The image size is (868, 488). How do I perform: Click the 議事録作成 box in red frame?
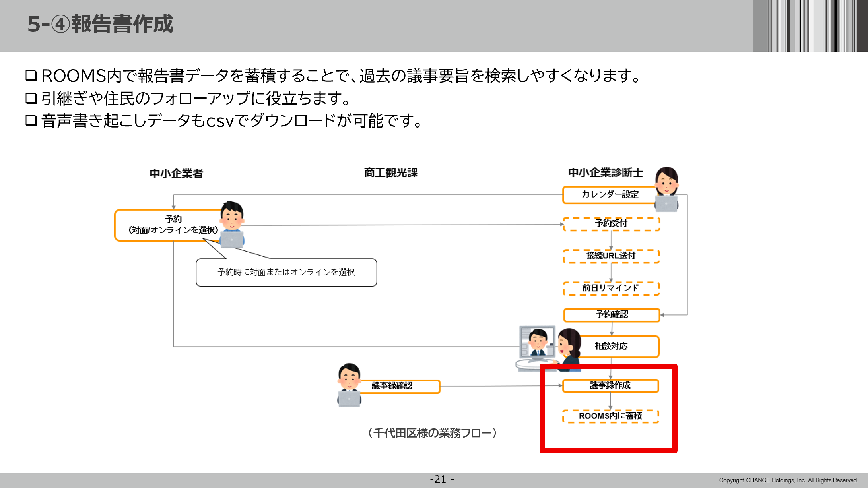pos(610,385)
